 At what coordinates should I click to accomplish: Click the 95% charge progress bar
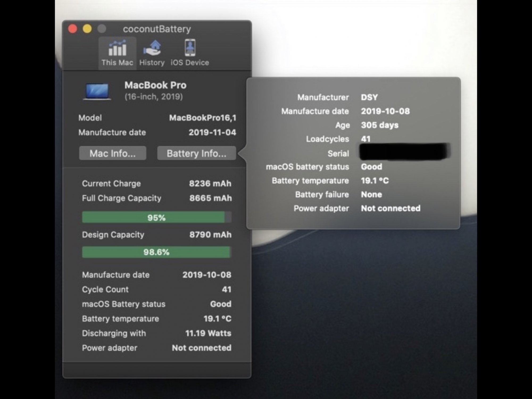(x=157, y=217)
